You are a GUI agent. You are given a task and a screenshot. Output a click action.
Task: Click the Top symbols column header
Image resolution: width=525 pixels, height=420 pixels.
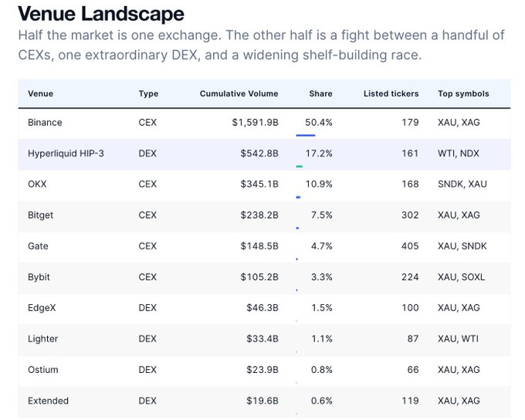click(463, 93)
